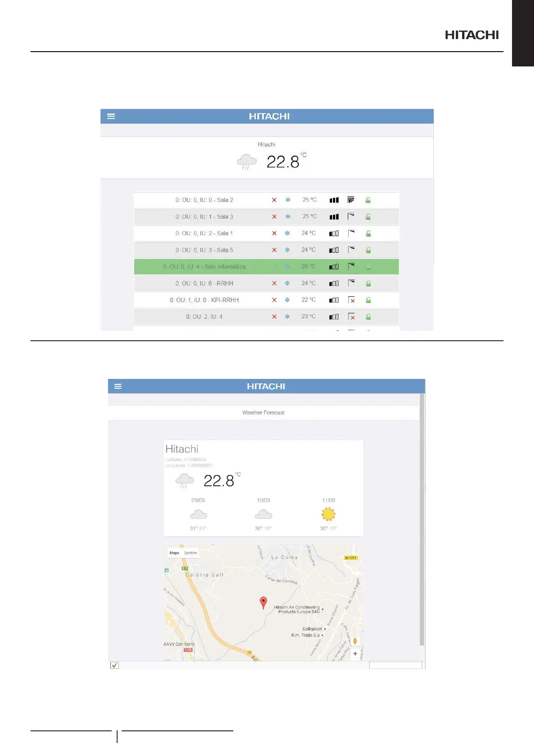Click green lock icon in OU: 2, IU: 4 row
Viewport: 534px width, 756px height.
point(368,316)
